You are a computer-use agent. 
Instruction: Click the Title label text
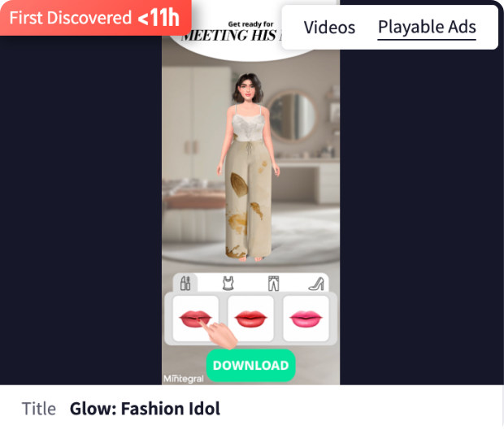coord(39,409)
